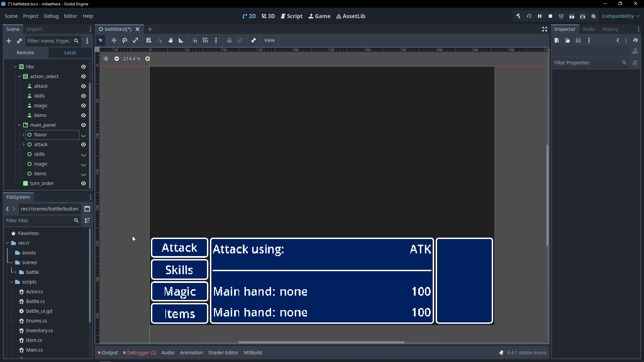Open the Debug menu
644x362 pixels.
click(51, 16)
